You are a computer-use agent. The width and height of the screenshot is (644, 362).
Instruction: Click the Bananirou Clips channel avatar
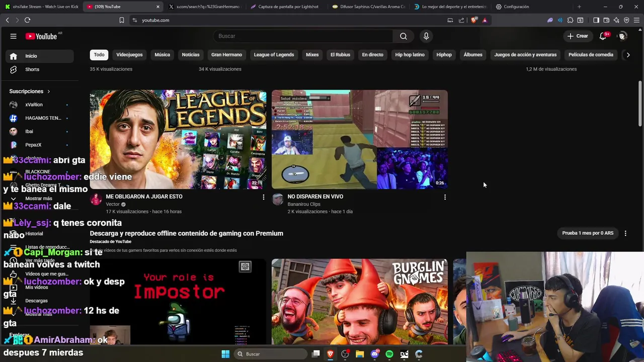pyautogui.click(x=278, y=199)
